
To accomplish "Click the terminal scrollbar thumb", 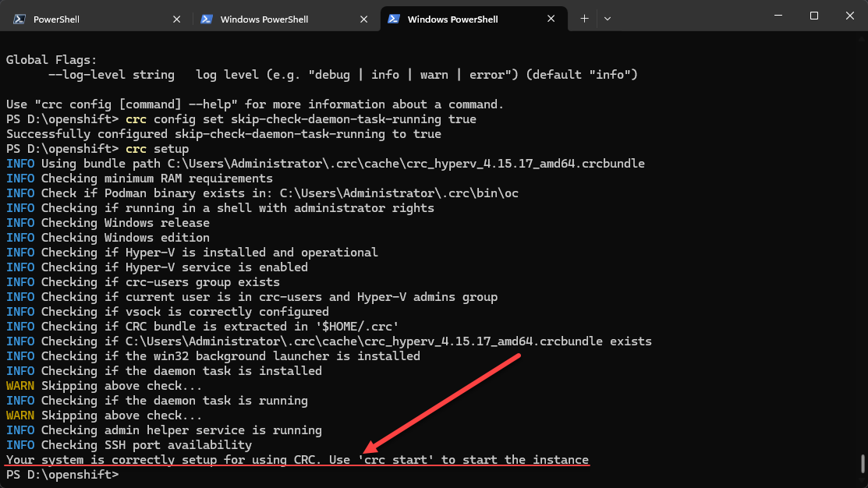I will tap(862, 463).
